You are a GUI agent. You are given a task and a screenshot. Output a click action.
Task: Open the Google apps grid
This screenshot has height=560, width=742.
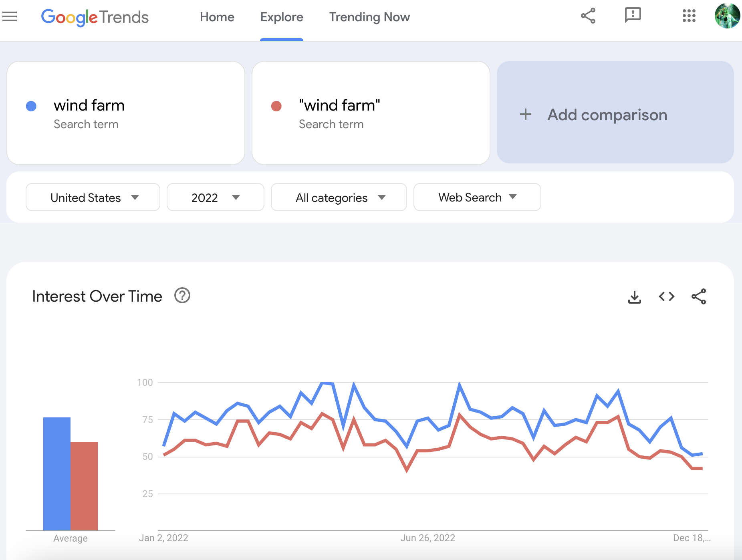[x=689, y=16]
